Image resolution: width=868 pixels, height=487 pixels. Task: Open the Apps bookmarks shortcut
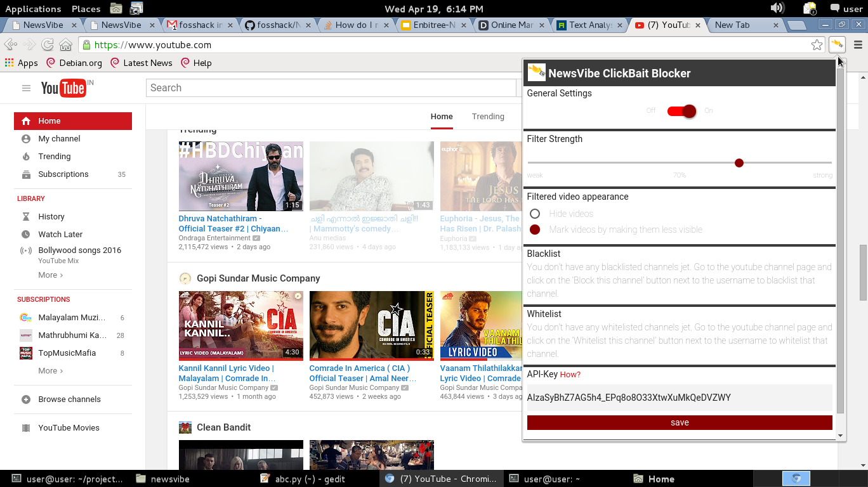(22, 63)
